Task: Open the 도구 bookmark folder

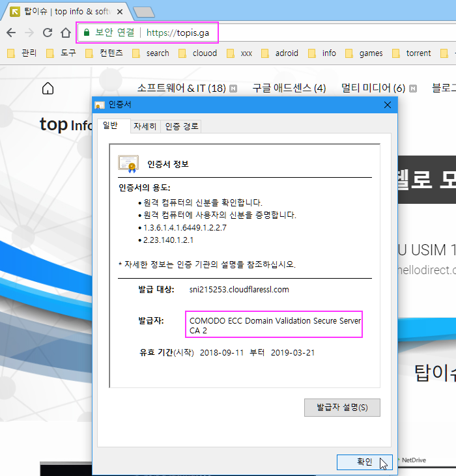Action: tap(61, 53)
